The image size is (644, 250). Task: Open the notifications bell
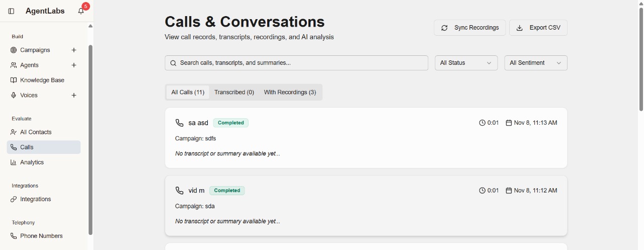81,11
